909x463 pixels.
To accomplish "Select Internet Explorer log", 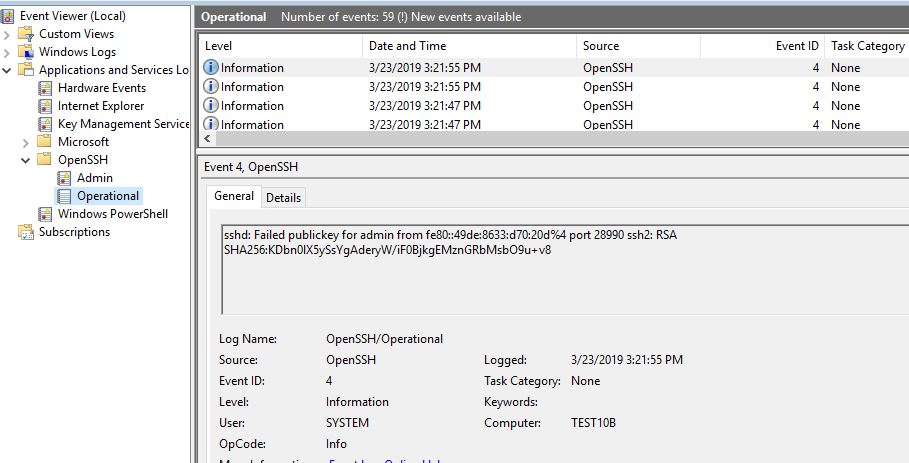I will tap(101, 106).
